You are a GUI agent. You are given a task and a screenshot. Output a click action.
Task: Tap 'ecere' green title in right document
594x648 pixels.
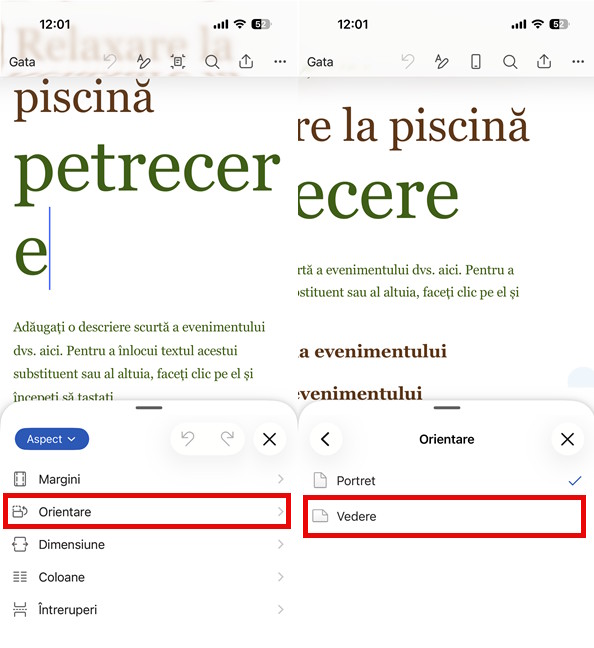coord(378,198)
